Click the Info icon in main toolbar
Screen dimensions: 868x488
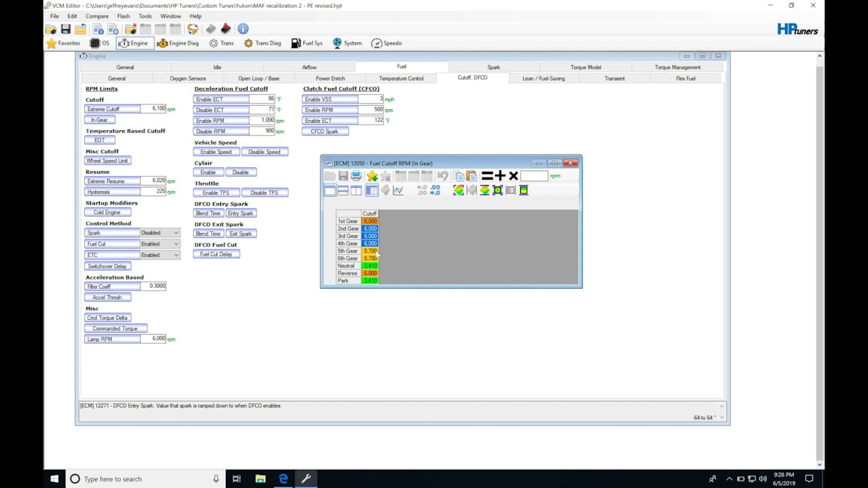pos(243,28)
